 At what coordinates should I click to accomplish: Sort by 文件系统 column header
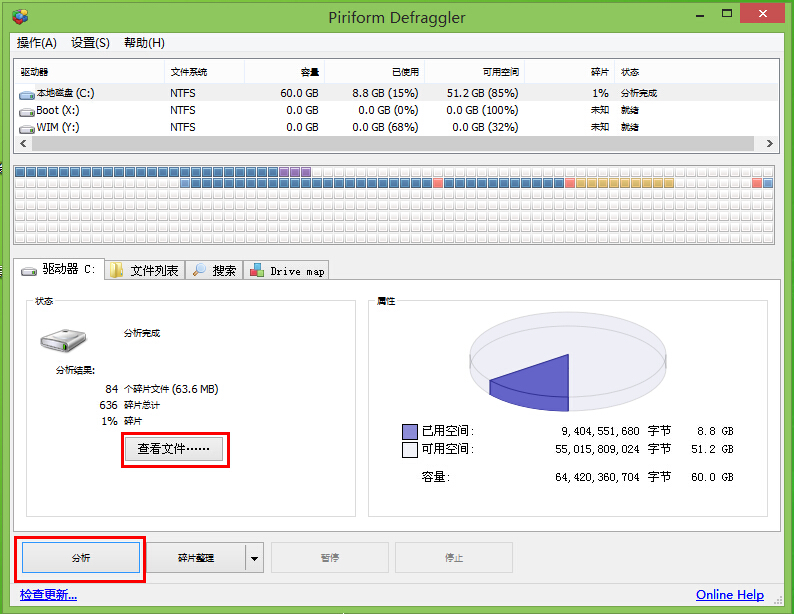pyautogui.click(x=205, y=72)
